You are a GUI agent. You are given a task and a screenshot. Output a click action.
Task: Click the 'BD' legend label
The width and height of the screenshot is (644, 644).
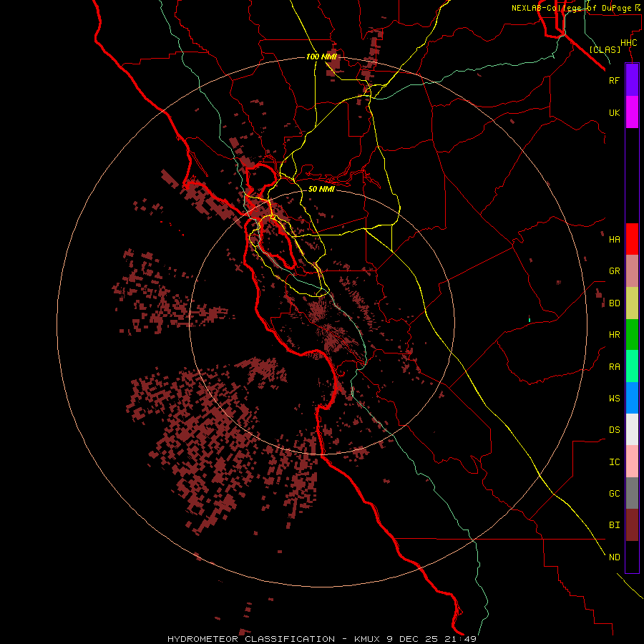[x=614, y=303]
